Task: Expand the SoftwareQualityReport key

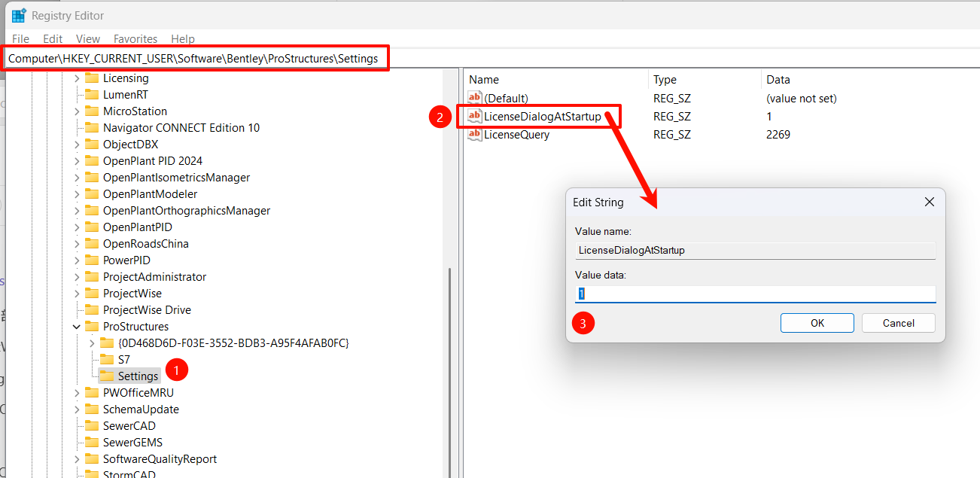Action: tap(77, 459)
